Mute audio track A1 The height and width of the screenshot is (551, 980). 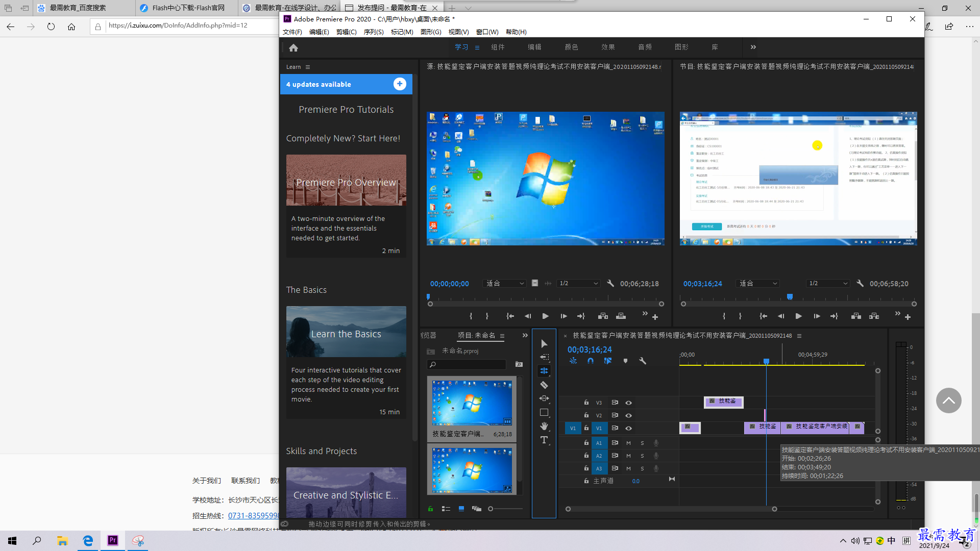click(x=628, y=443)
